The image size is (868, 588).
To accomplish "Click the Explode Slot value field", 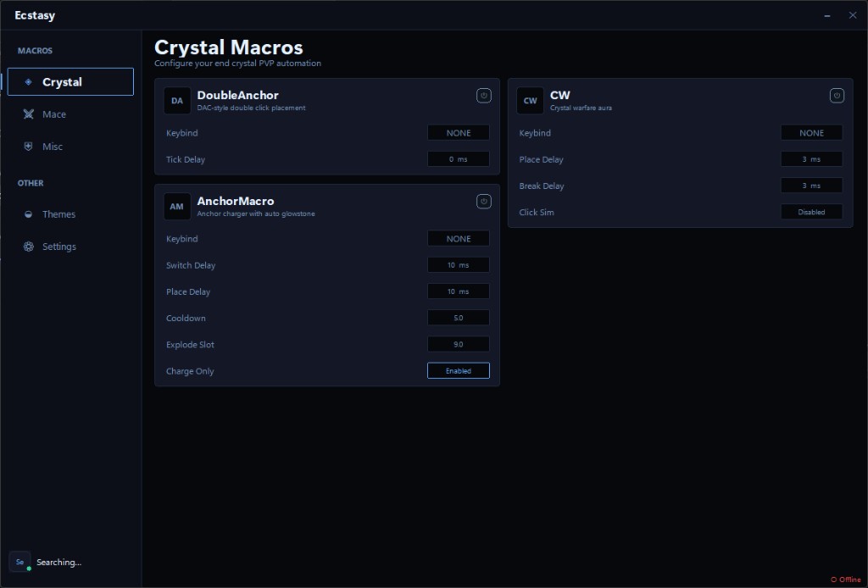I will click(458, 344).
